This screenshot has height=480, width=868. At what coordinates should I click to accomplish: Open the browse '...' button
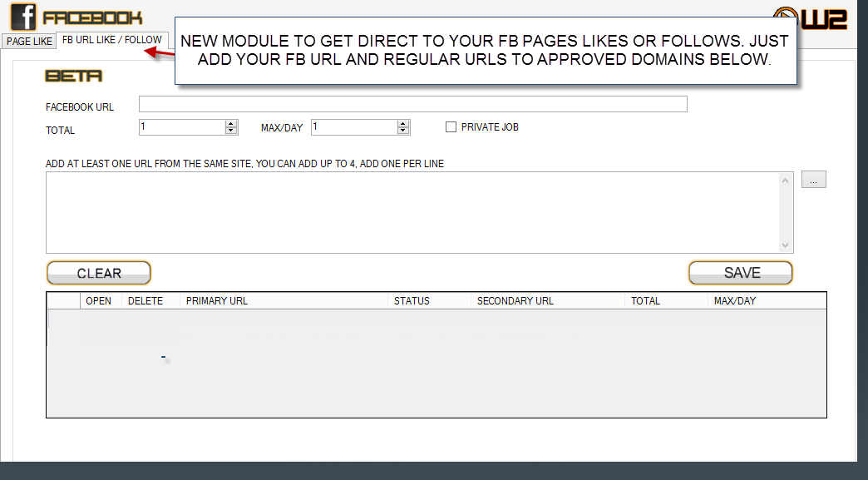pos(814,180)
